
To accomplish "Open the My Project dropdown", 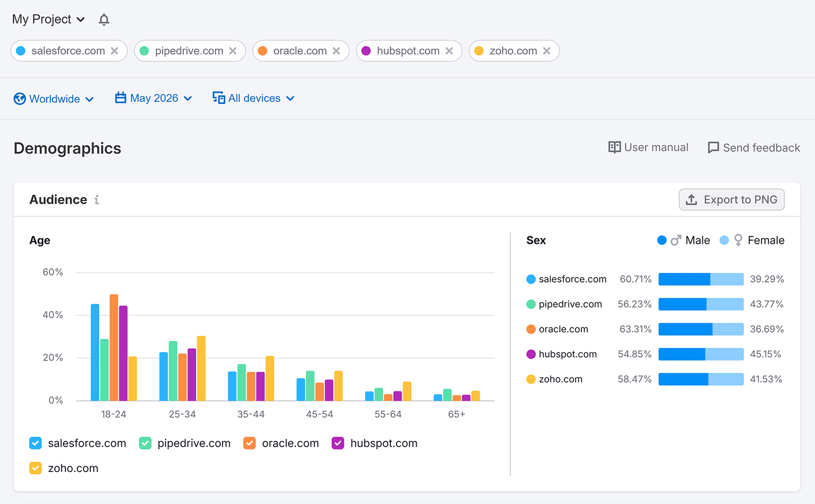I will pyautogui.click(x=48, y=19).
